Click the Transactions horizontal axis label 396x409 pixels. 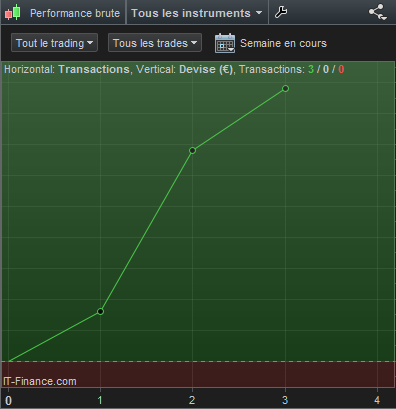[x=94, y=69]
